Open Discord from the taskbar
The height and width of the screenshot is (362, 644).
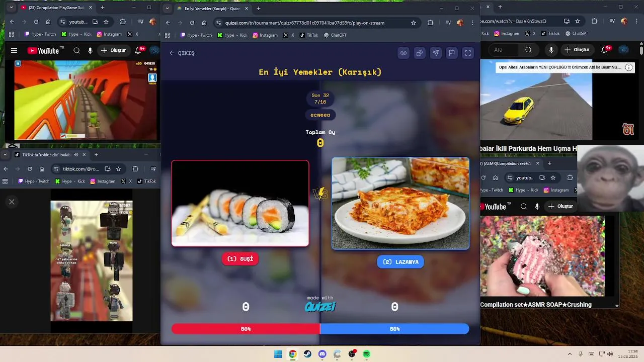[x=322, y=354]
